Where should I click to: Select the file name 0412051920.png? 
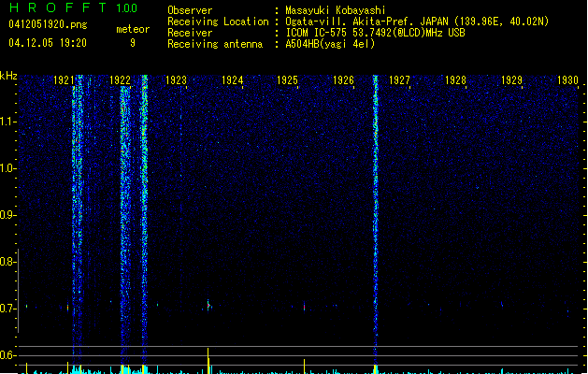(x=48, y=24)
